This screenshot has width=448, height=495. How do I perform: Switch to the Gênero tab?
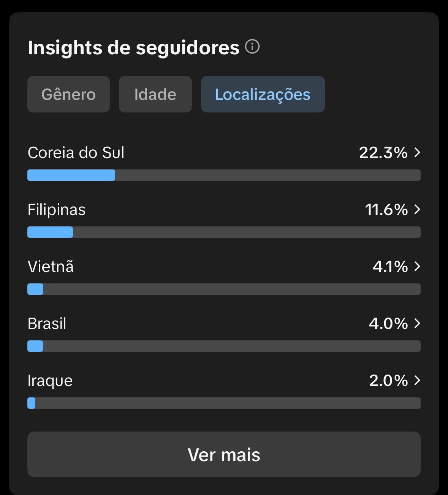pos(68,94)
